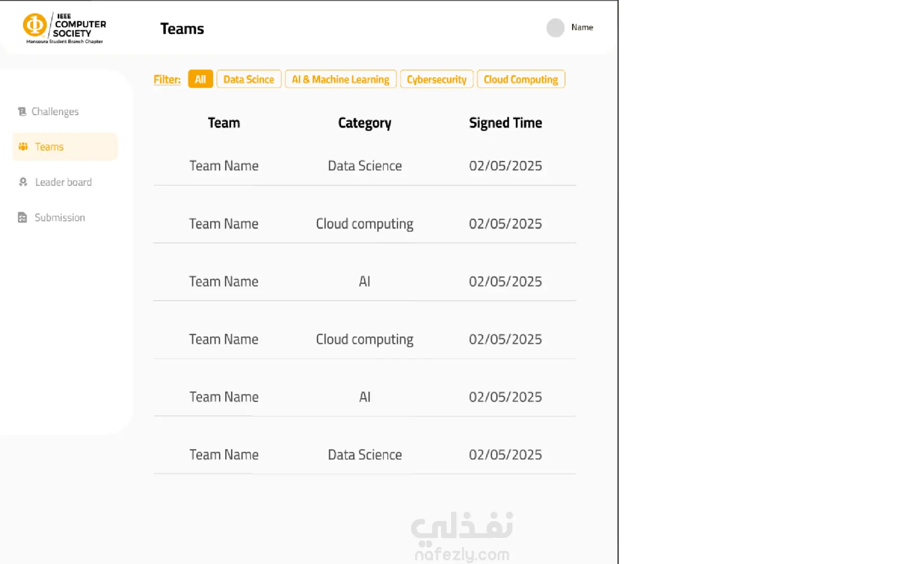Apply the Cybersecurity filter

[x=436, y=79]
